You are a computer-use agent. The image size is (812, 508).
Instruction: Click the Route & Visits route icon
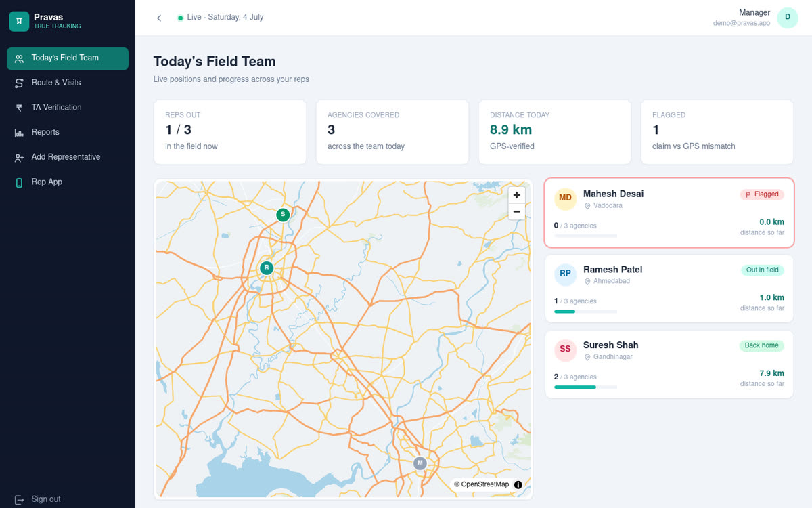19,83
